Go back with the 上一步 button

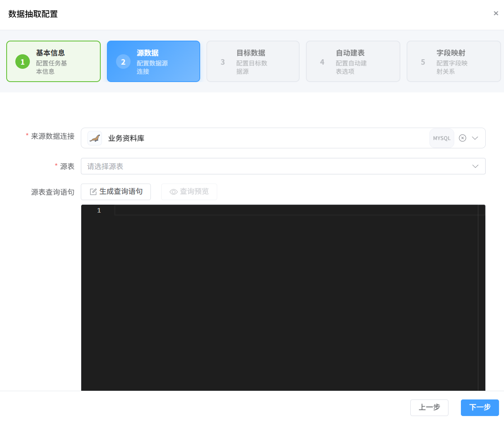[429, 408]
